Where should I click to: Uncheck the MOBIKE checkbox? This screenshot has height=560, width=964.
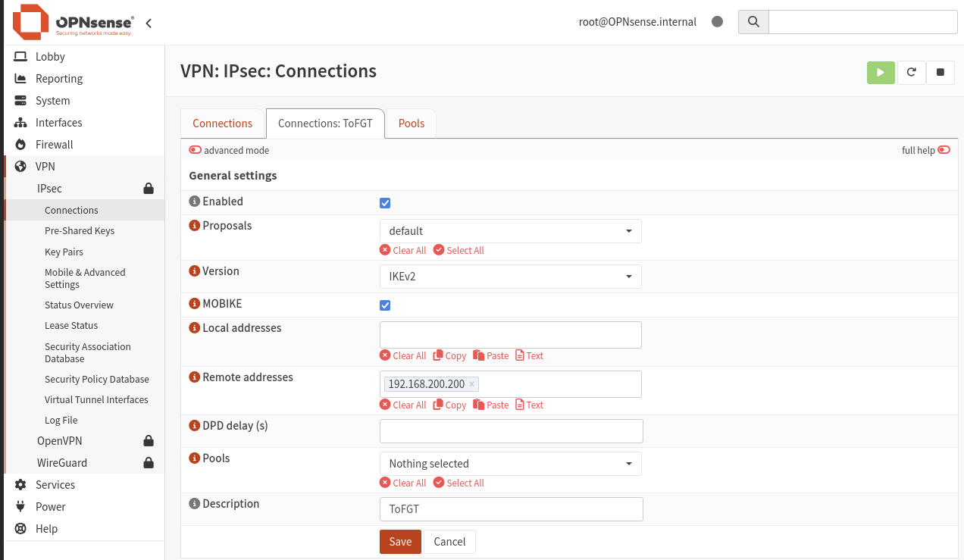[385, 305]
